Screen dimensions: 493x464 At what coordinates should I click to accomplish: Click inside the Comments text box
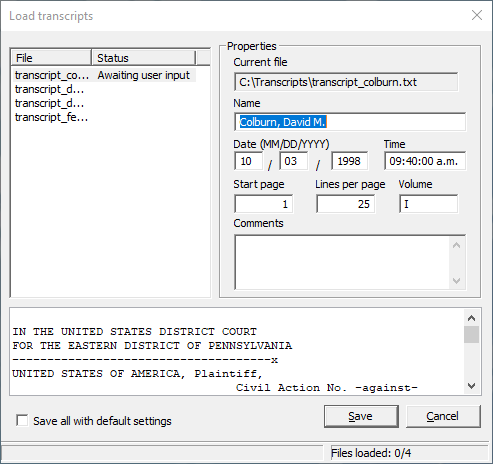[x=342, y=263]
